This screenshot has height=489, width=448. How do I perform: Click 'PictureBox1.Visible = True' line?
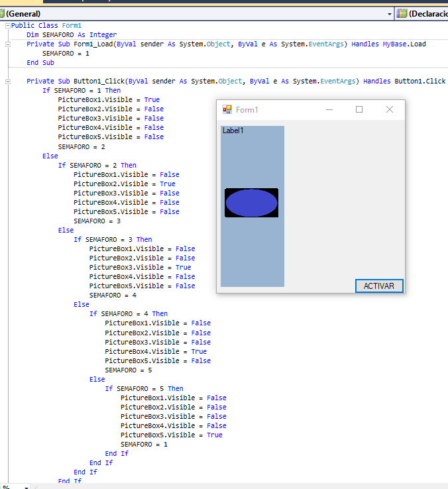tap(109, 100)
